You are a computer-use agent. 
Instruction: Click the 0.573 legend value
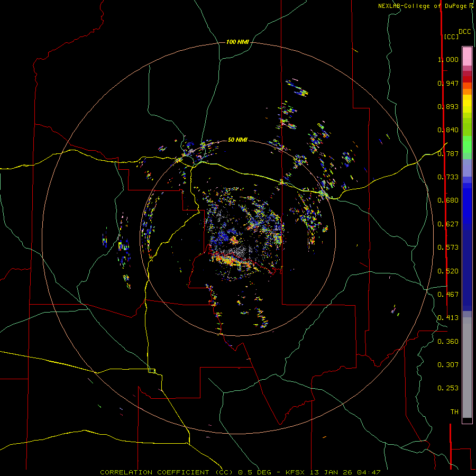pos(448,248)
